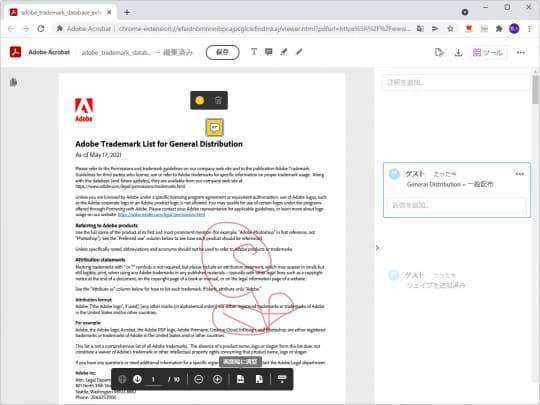This screenshot has height=405, width=540.
Task: Close the adobe_trademark_database tab
Action: point(109,12)
